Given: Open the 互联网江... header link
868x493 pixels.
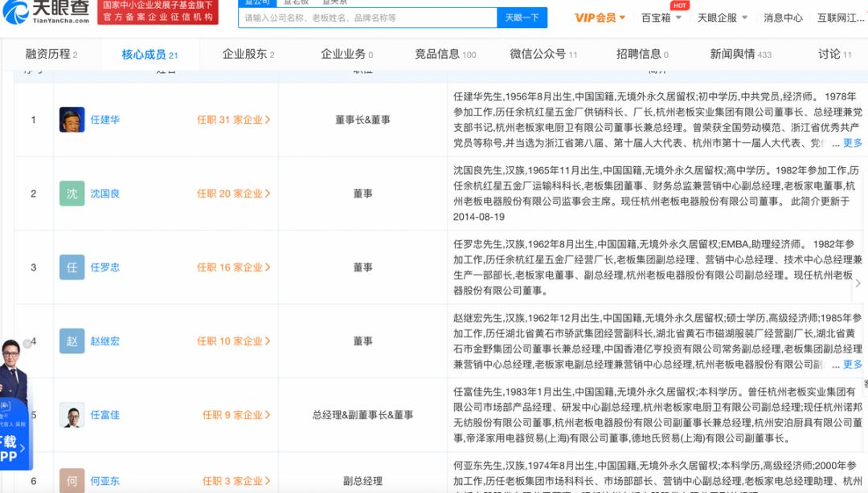Looking at the screenshot, I should (841, 18).
